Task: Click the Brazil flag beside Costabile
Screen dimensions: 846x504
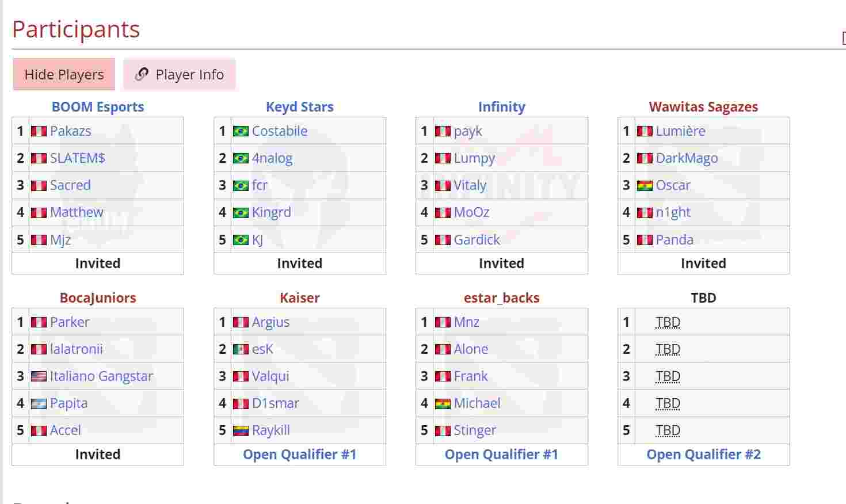Action: tap(241, 131)
